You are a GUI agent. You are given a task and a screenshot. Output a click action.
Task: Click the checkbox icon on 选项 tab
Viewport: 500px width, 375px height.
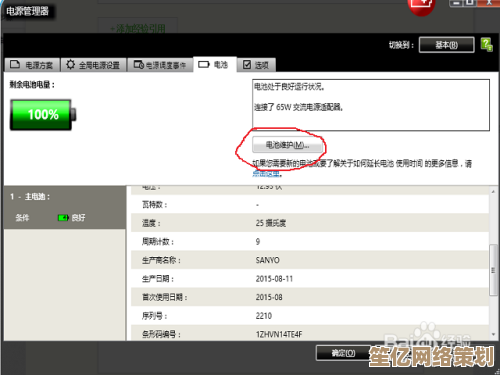[x=247, y=65]
